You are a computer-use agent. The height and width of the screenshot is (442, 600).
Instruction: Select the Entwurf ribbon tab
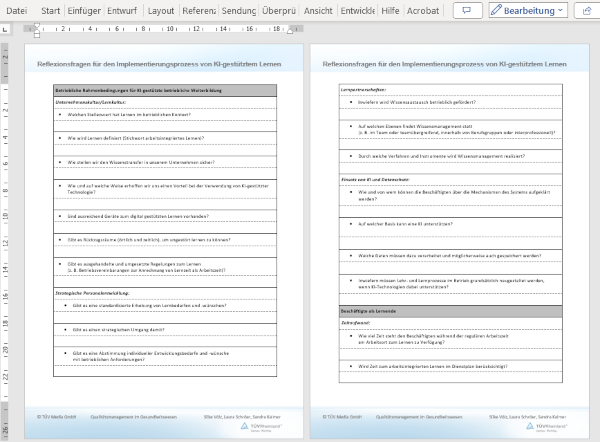click(121, 10)
